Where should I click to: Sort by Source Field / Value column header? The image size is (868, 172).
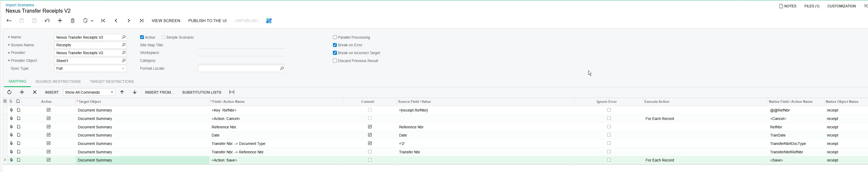point(485,102)
